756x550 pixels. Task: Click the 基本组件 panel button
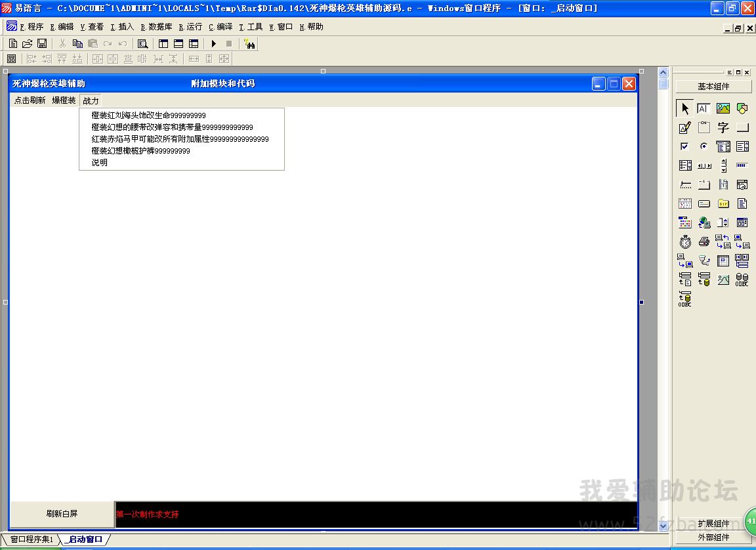click(x=713, y=87)
